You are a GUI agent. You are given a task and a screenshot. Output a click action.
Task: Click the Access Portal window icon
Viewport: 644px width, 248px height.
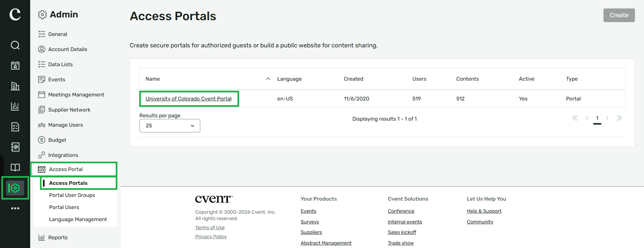42,169
